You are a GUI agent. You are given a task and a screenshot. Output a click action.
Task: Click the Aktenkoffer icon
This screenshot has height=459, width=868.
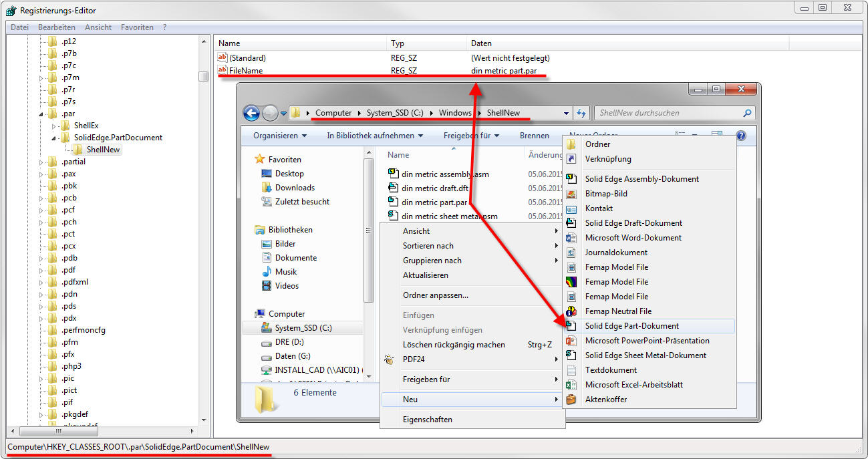pyautogui.click(x=571, y=400)
